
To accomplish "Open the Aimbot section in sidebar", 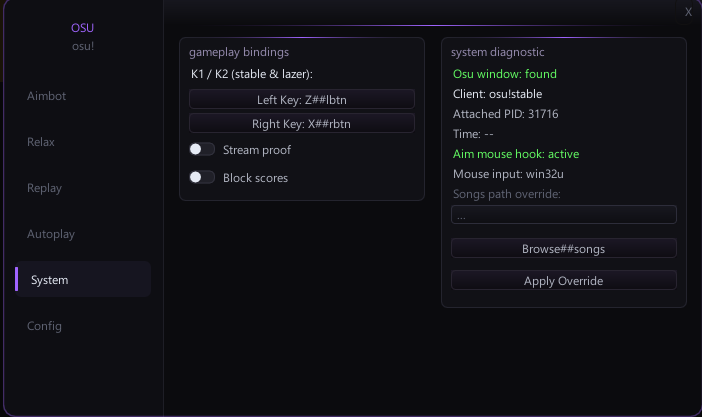I will (47, 96).
